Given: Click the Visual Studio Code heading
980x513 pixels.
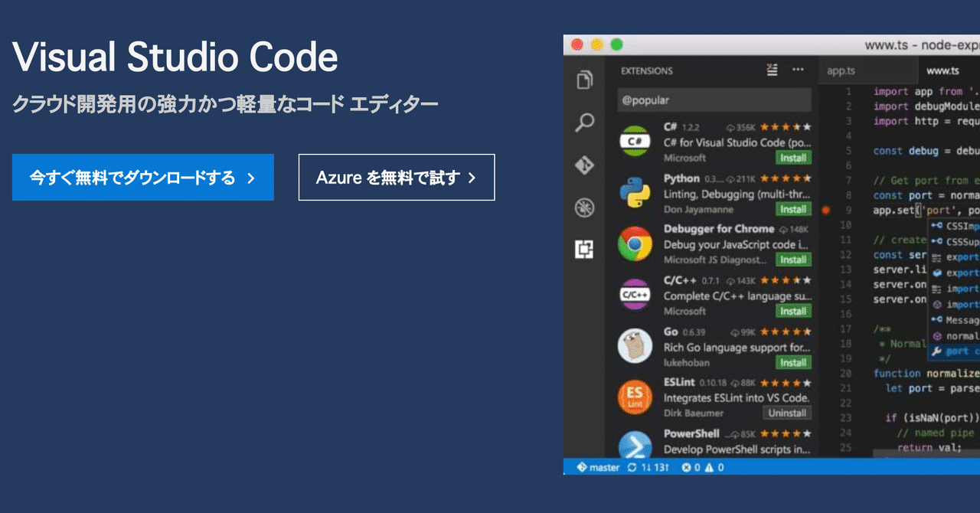Looking at the screenshot, I should (x=175, y=57).
